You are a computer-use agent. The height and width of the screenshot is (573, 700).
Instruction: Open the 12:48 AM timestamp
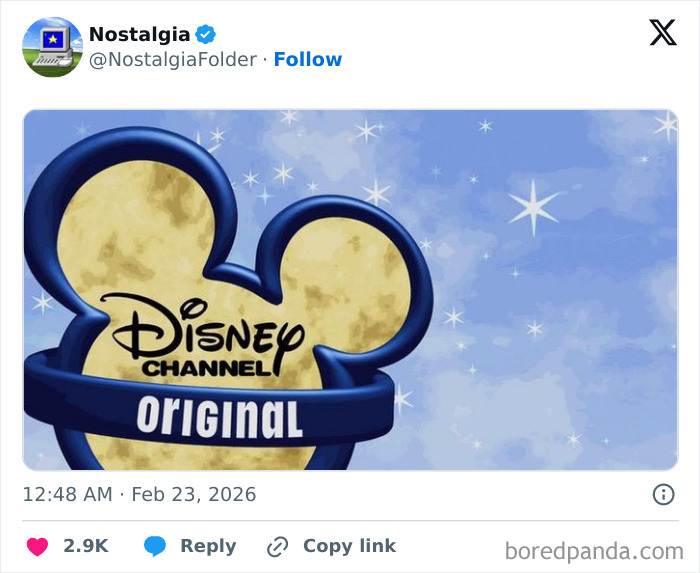[65, 494]
